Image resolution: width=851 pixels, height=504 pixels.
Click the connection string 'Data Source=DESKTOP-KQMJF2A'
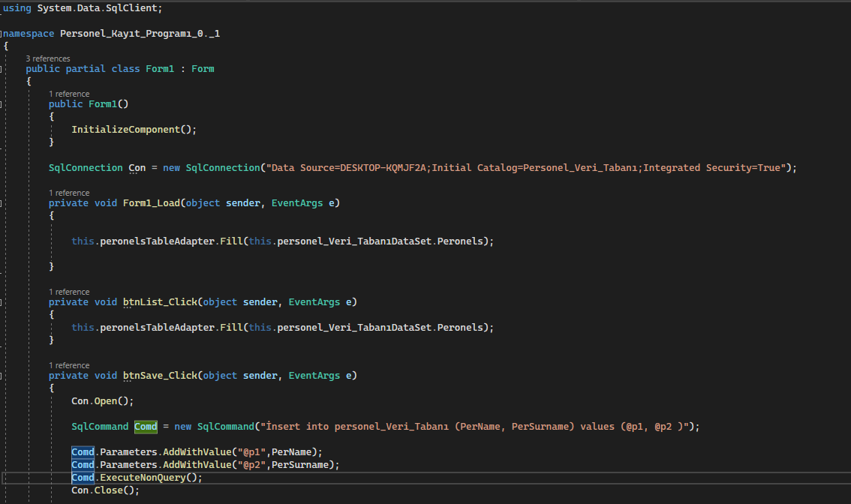pos(348,168)
